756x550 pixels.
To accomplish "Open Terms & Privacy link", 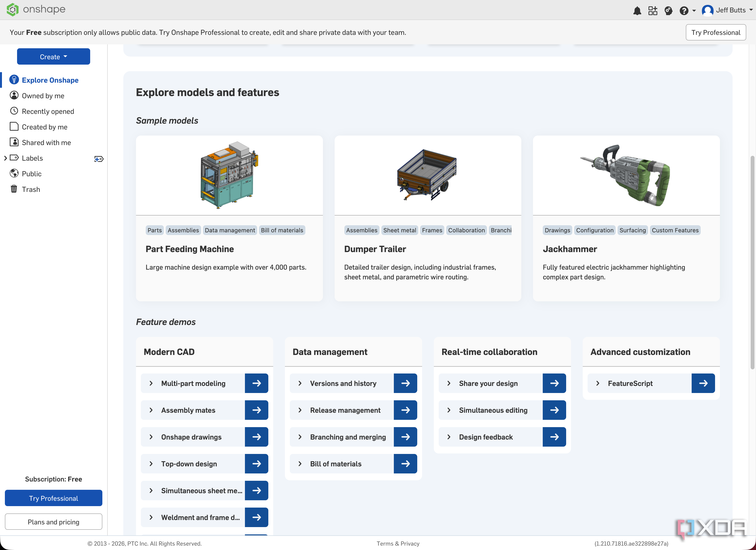I will coord(398,544).
